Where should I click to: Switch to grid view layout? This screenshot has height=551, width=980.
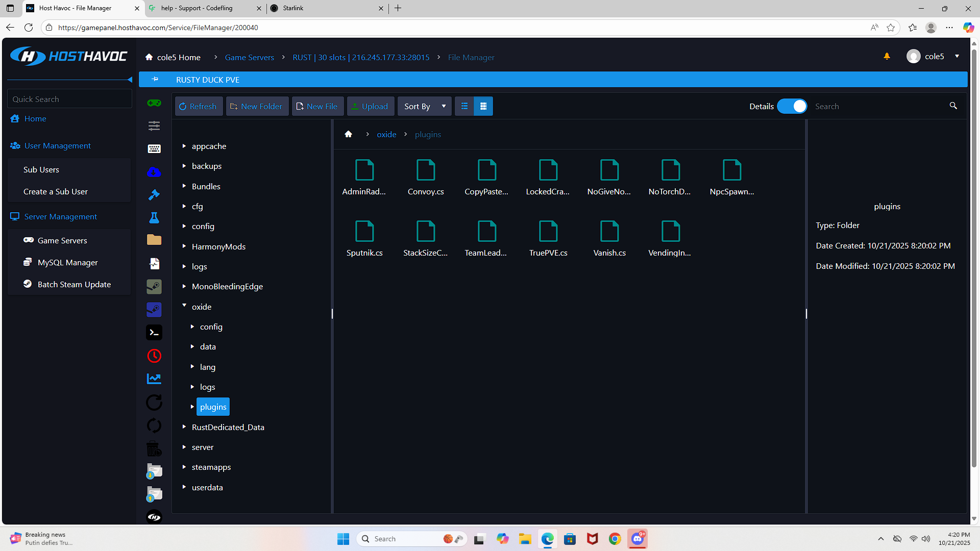pos(483,106)
